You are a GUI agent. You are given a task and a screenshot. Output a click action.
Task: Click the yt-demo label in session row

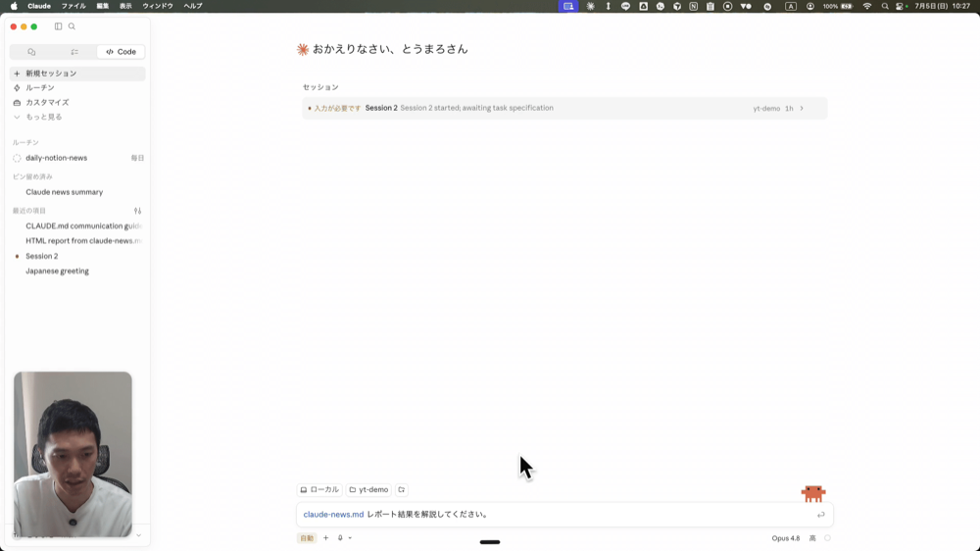[x=766, y=108]
